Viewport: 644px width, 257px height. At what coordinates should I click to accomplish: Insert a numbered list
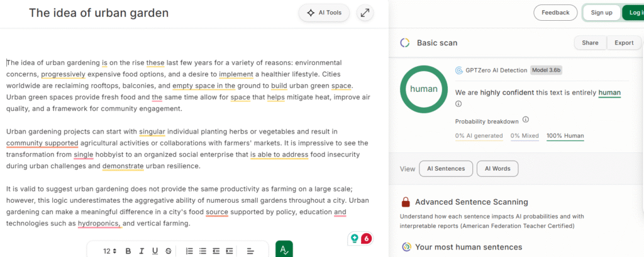pyautogui.click(x=189, y=251)
